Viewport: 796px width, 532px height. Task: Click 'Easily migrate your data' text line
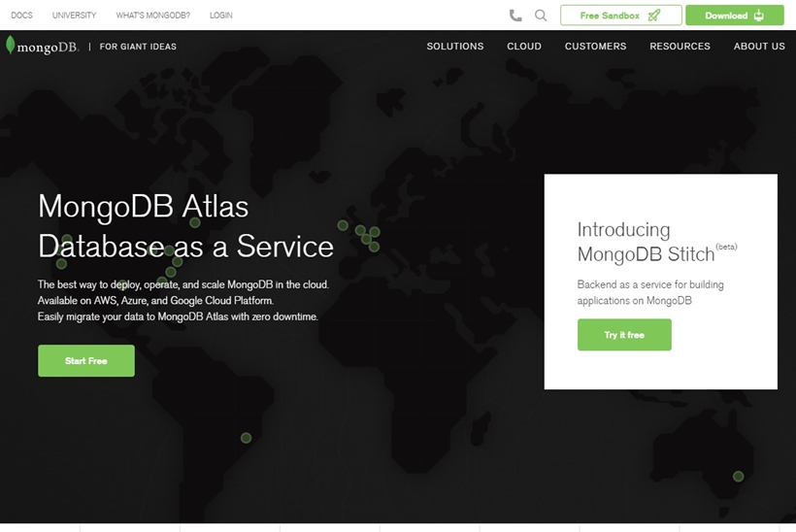pos(178,316)
